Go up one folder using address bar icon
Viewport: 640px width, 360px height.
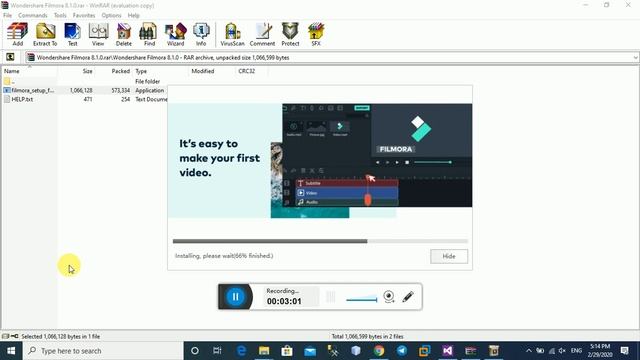[10, 57]
